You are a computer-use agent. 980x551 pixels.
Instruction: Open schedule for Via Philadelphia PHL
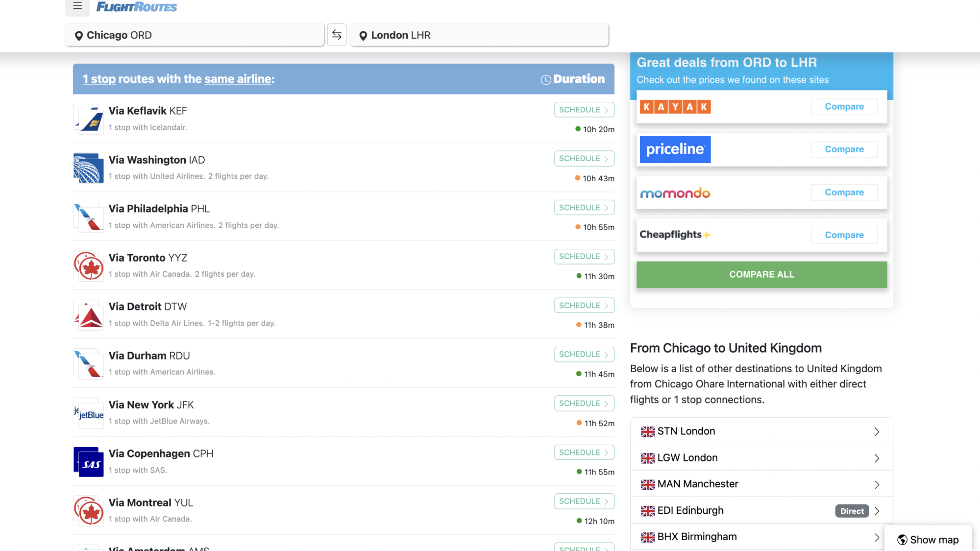[x=584, y=208]
